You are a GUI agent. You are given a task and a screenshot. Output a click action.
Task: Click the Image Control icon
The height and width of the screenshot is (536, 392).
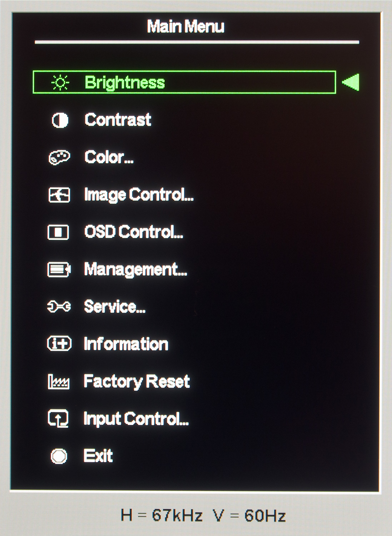click(59, 195)
